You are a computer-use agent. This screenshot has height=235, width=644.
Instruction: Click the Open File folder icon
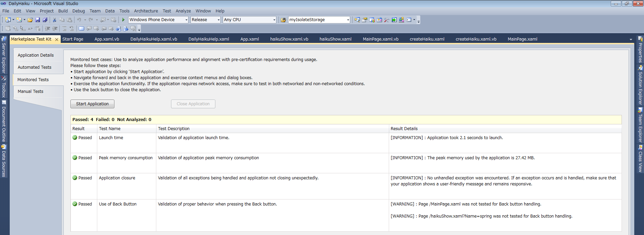click(x=30, y=20)
